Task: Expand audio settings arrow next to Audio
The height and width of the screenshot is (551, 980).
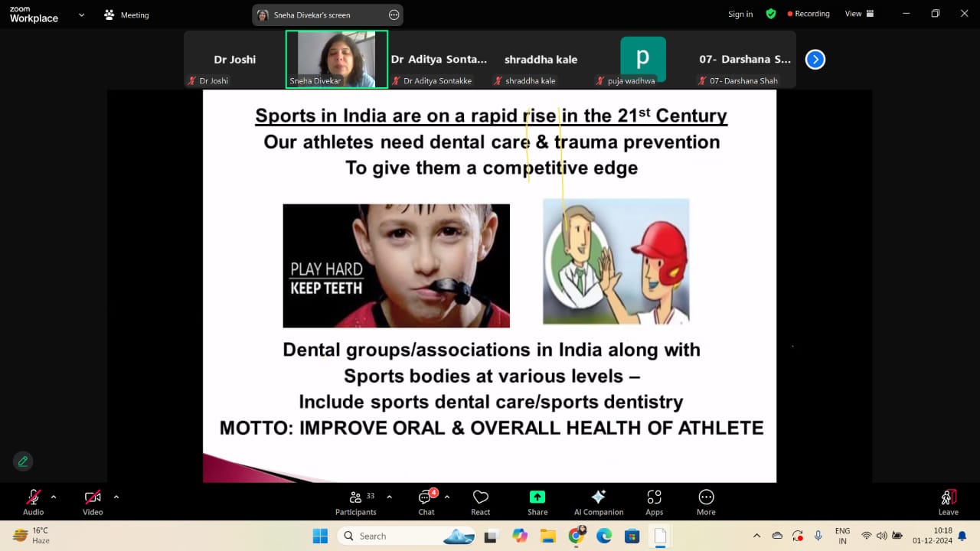Action: tap(54, 497)
